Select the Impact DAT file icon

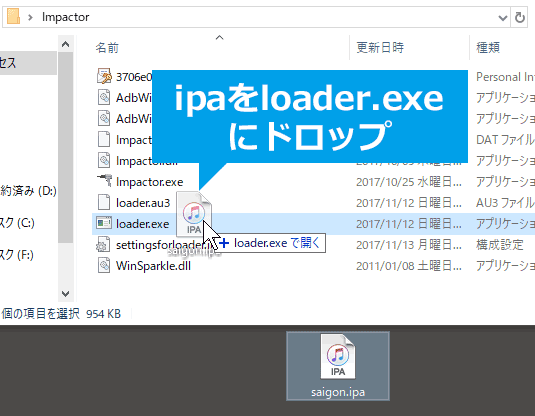[104, 139]
